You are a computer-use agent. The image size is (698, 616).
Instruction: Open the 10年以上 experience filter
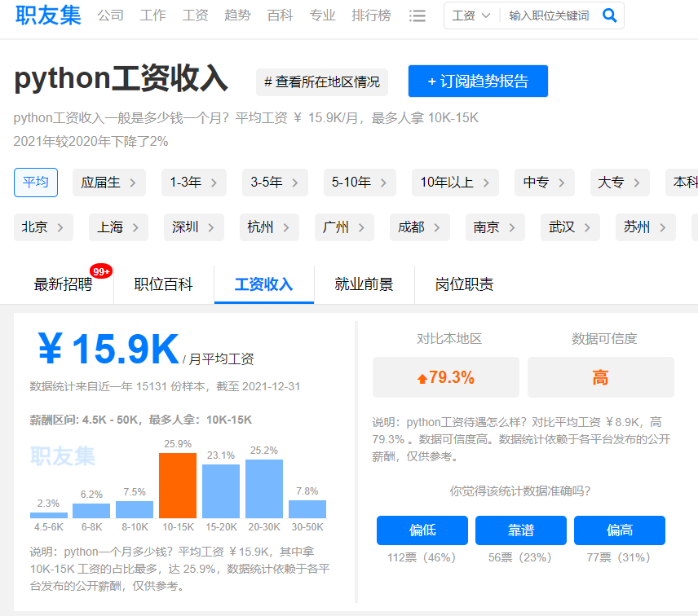pyautogui.click(x=455, y=183)
